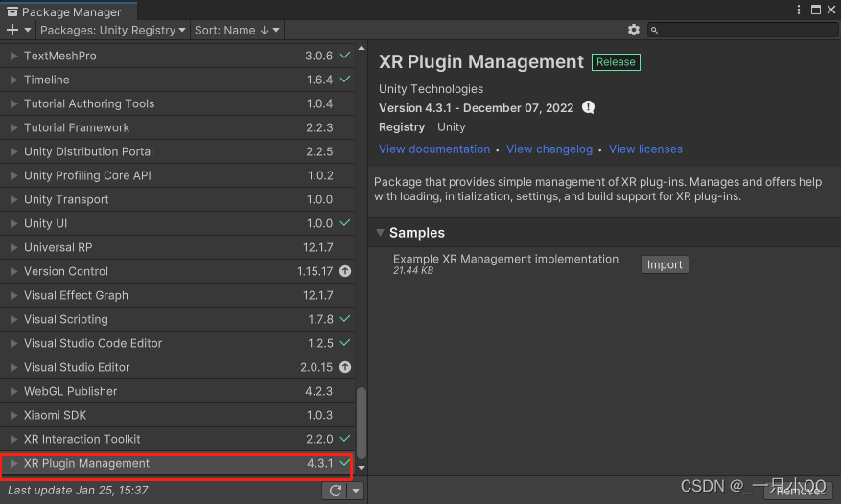
Task: Select Unity Transport package
Action: [177, 199]
